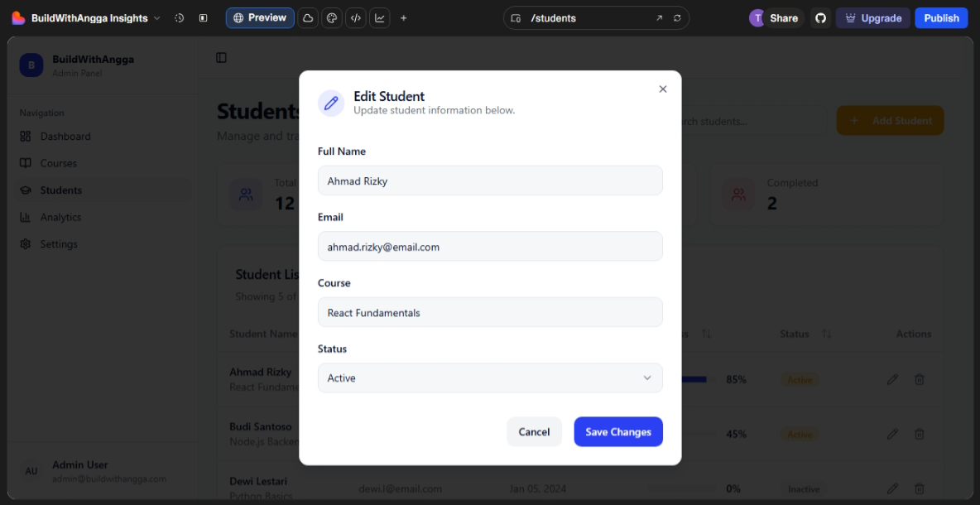The height and width of the screenshot is (505, 980).
Task: Select the Preview tab
Action: (260, 18)
